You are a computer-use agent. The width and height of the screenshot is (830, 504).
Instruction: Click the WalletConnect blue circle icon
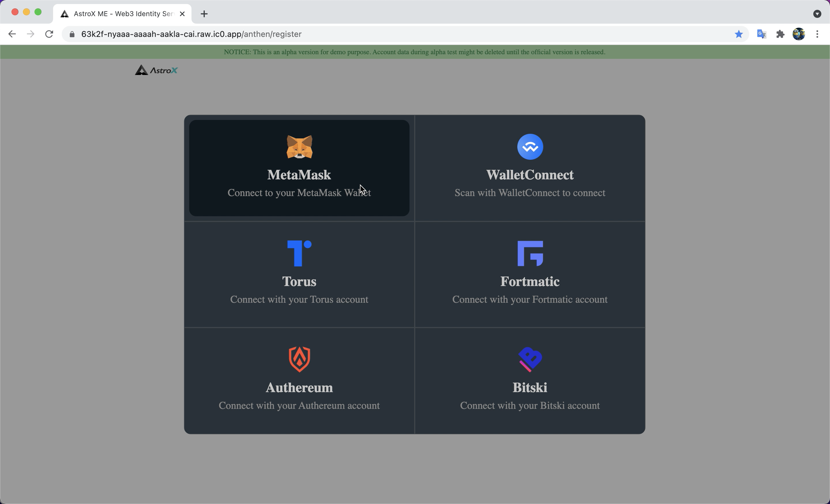(x=530, y=147)
